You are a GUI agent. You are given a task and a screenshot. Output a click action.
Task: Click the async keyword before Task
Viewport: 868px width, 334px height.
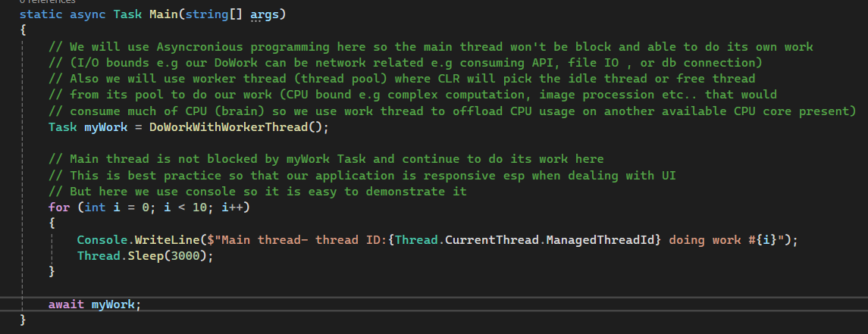(88, 14)
